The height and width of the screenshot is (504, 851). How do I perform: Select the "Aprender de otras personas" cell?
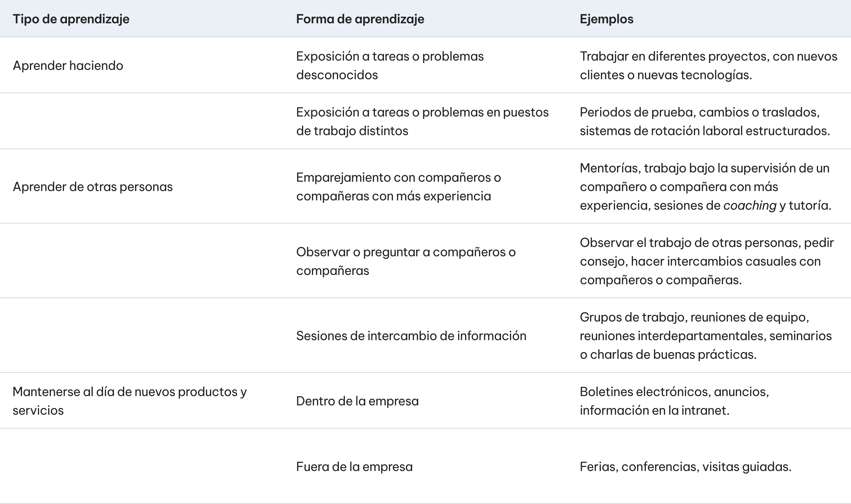pyautogui.click(x=93, y=187)
